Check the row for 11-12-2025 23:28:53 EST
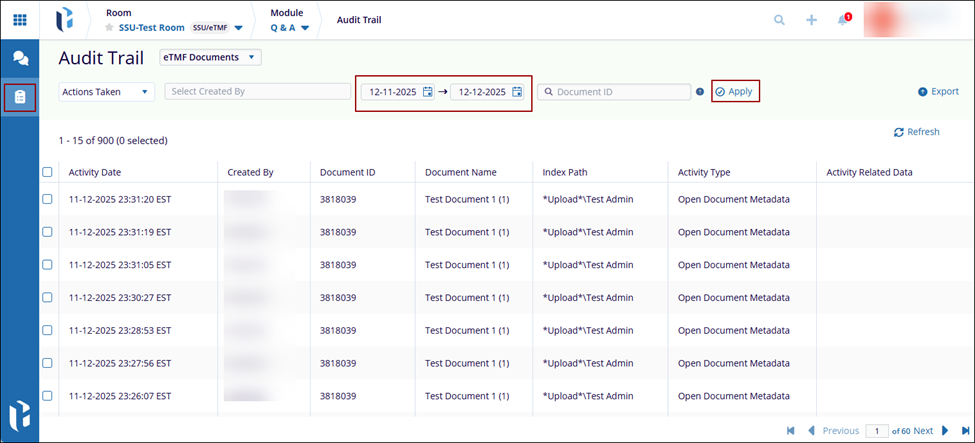This screenshot has width=975, height=443. (47, 330)
